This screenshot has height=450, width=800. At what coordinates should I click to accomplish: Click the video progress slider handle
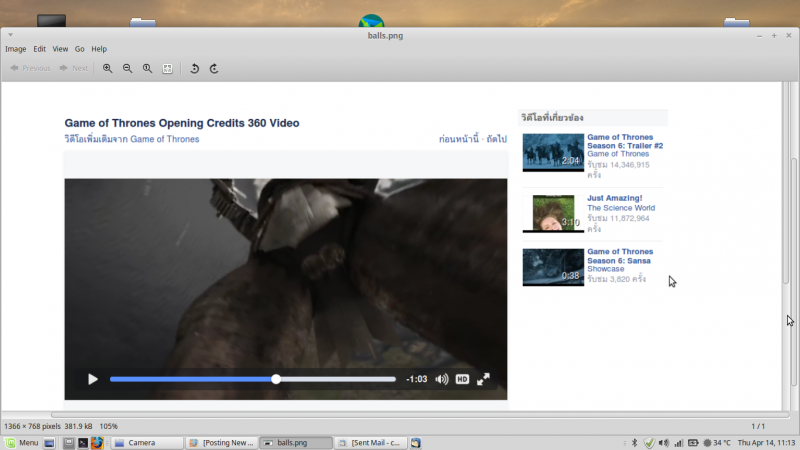point(276,379)
